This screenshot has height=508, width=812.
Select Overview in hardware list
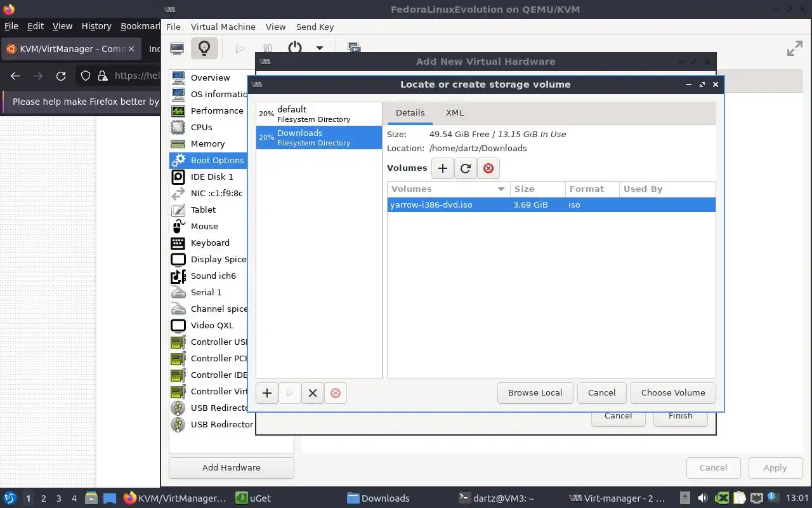[209, 77]
